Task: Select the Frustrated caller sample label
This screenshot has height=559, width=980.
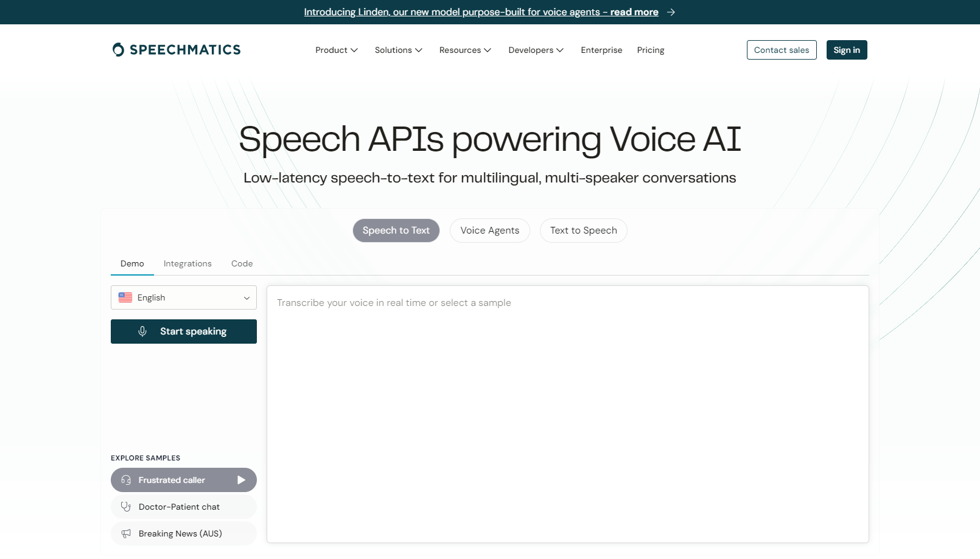Action: click(x=172, y=480)
